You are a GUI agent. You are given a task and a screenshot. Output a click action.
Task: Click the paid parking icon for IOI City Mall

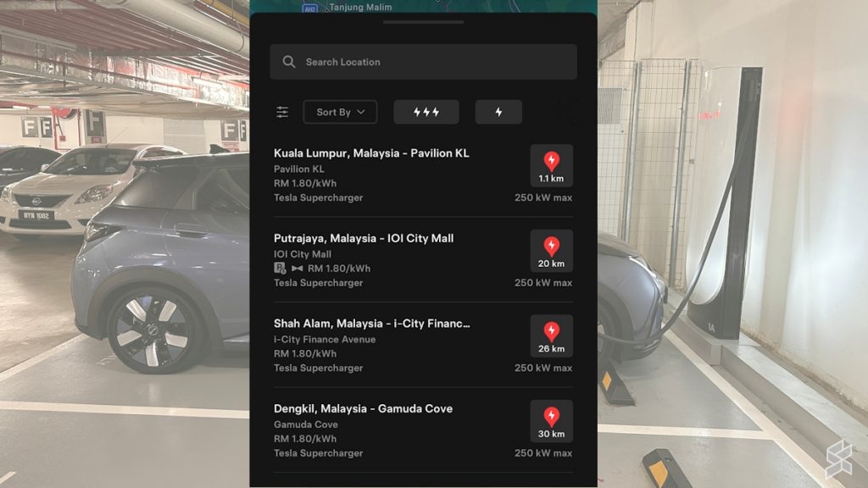pos(280,268)
